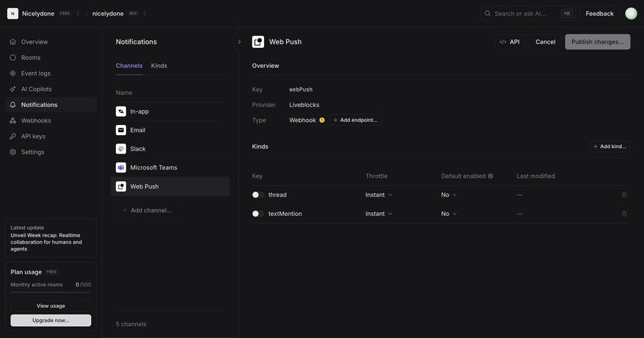Toggle the thread kind switch
This screenshot has height=338, width=644.
[x=258, y=195]
